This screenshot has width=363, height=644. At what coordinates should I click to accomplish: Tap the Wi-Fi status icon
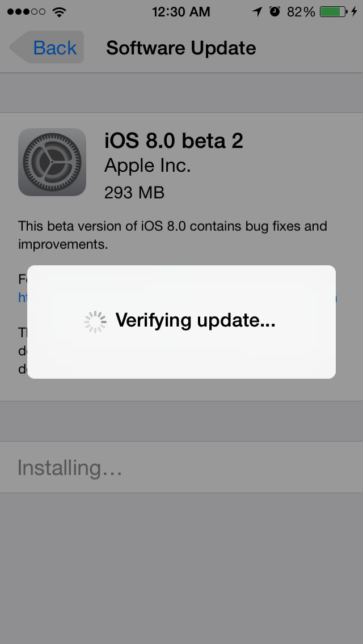click(x=60, y=11)
